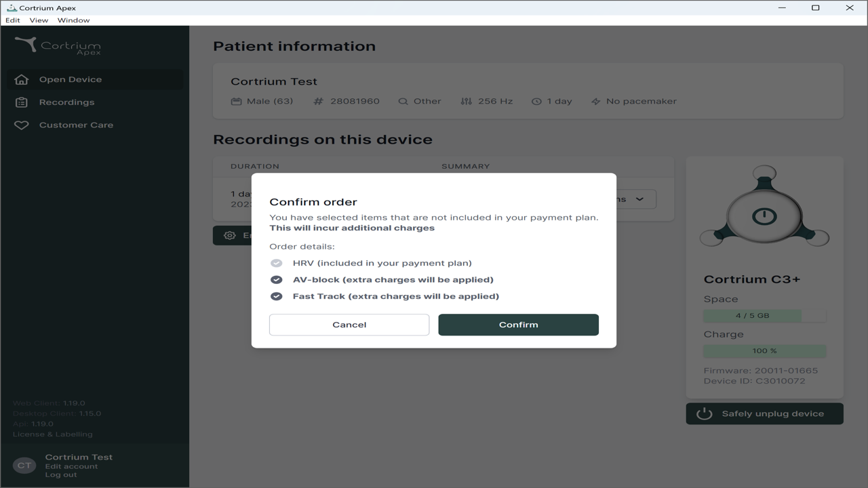Click the Log out link

pos(61,475)
